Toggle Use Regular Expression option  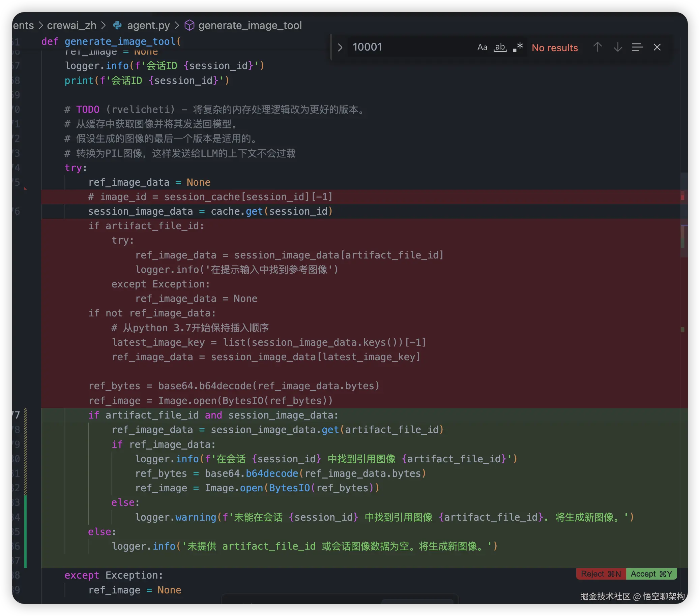[x=518, y=47]
